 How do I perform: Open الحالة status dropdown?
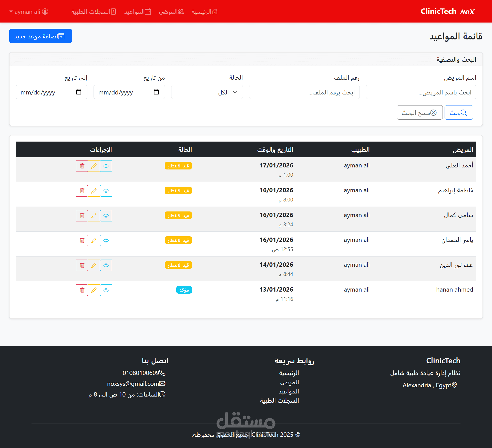tap(207, 92)
